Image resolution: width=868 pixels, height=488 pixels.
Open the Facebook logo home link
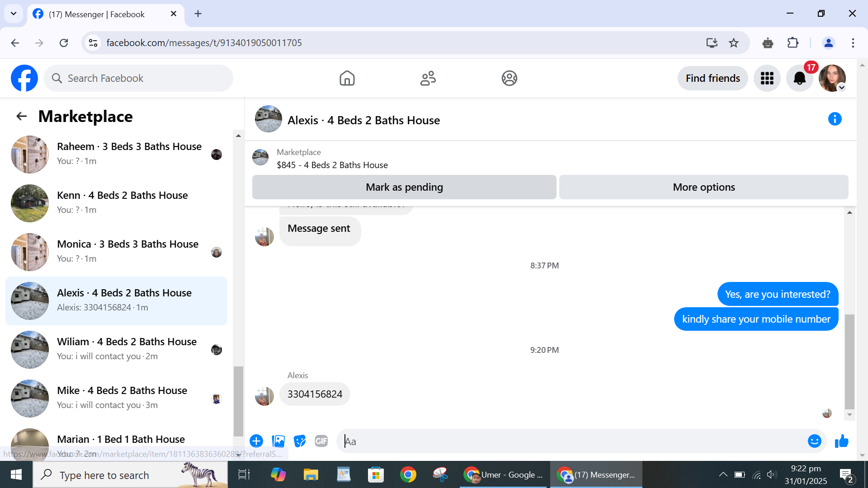pos(24,78)
